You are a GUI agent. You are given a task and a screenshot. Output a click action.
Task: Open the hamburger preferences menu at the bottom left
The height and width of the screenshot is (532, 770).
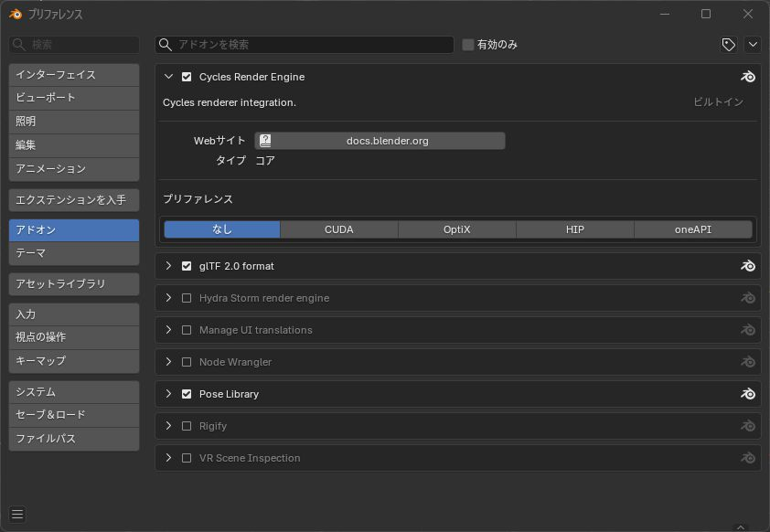tap(17, 514)
